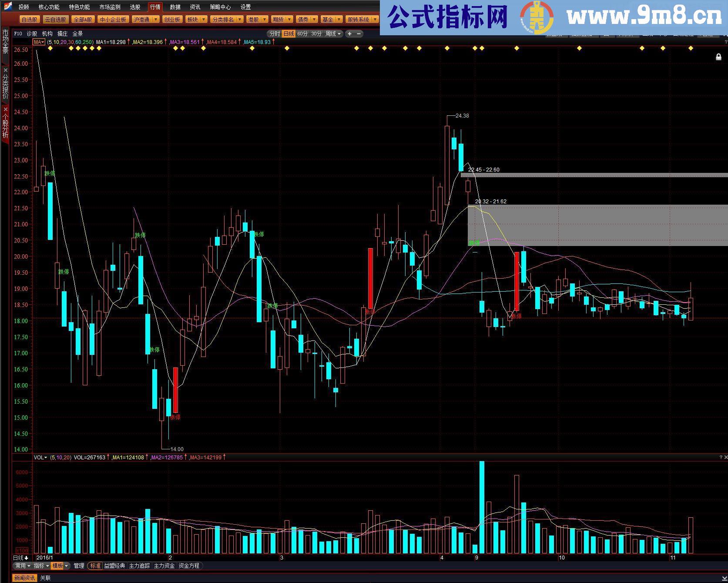The image size is (728, 583).
Task: Expand the 分类排名 dropdown arrow
Action: tap(239, 20)
